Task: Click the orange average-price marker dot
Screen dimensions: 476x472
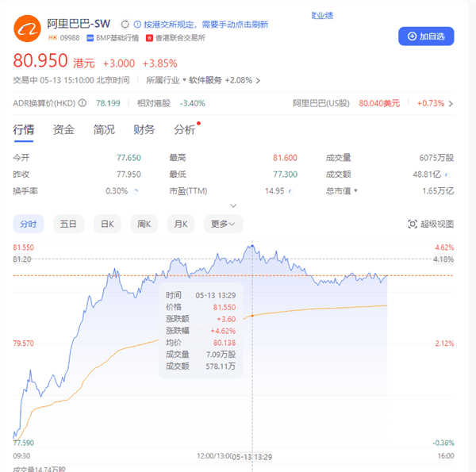Action: pyautogui.click(x=252, y=316)
